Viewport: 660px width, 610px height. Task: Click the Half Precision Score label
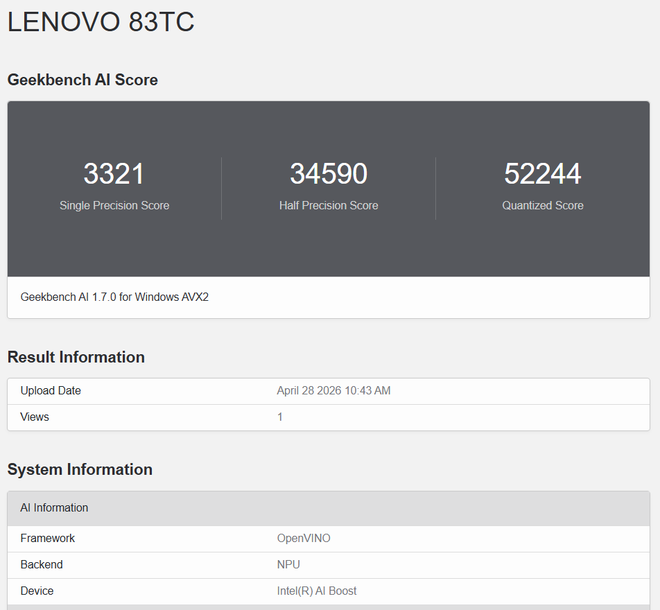pyautogui.click(x=328, y=205)
